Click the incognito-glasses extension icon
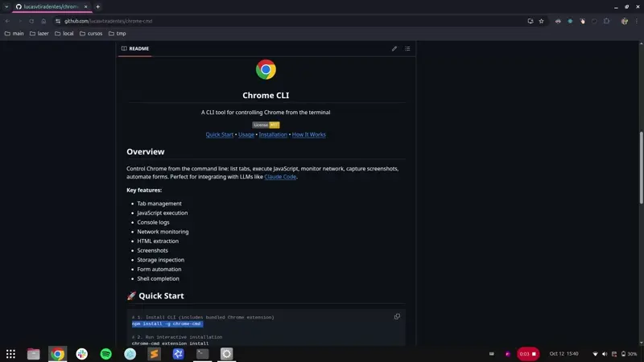The height and width of the screenshot is (362, 644). (x=558, y=21)
